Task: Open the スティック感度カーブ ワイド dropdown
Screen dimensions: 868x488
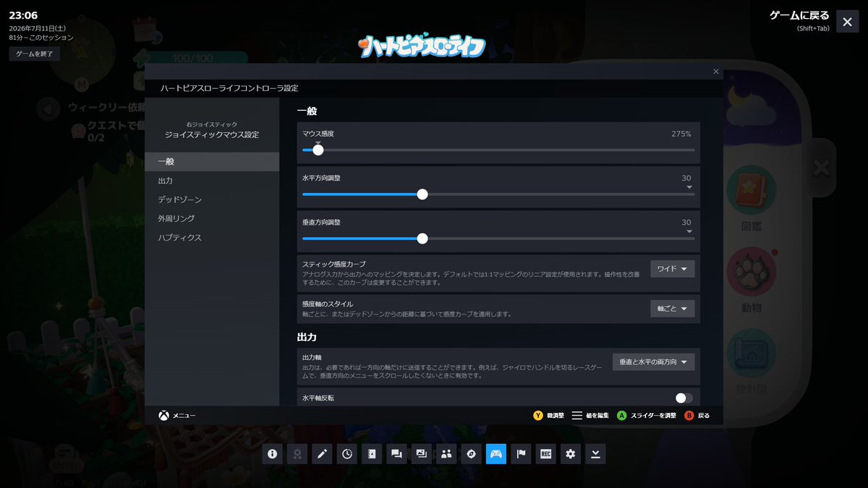Action: (x=673, y=268)
